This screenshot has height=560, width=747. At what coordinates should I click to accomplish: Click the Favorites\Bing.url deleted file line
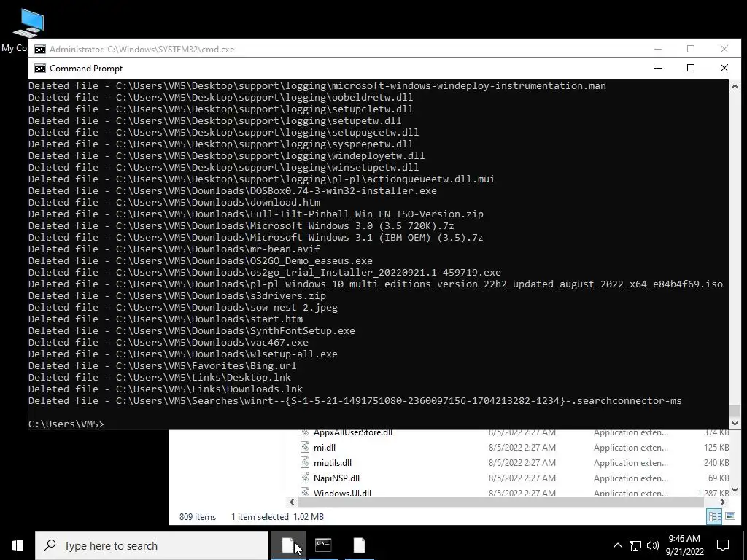163,366
